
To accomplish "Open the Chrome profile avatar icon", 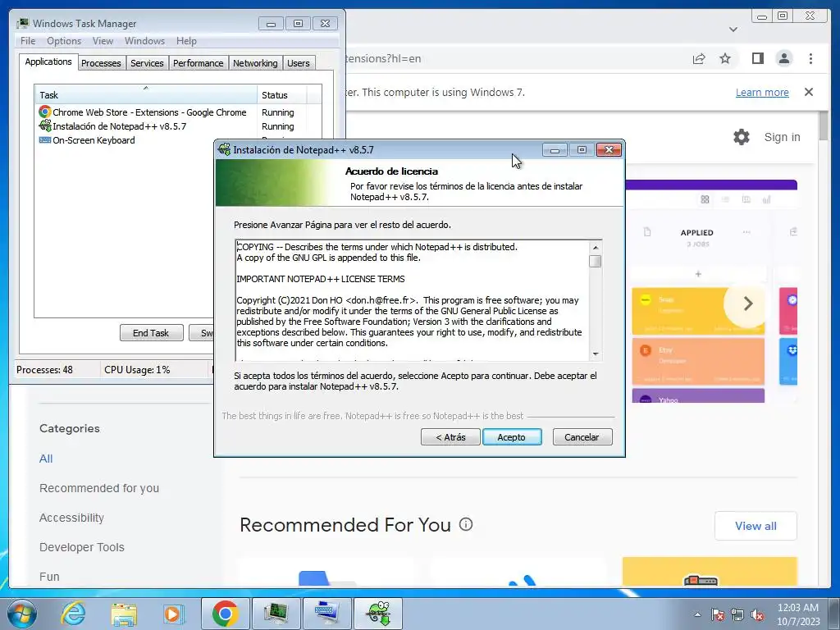I will [x=784, y=58].
